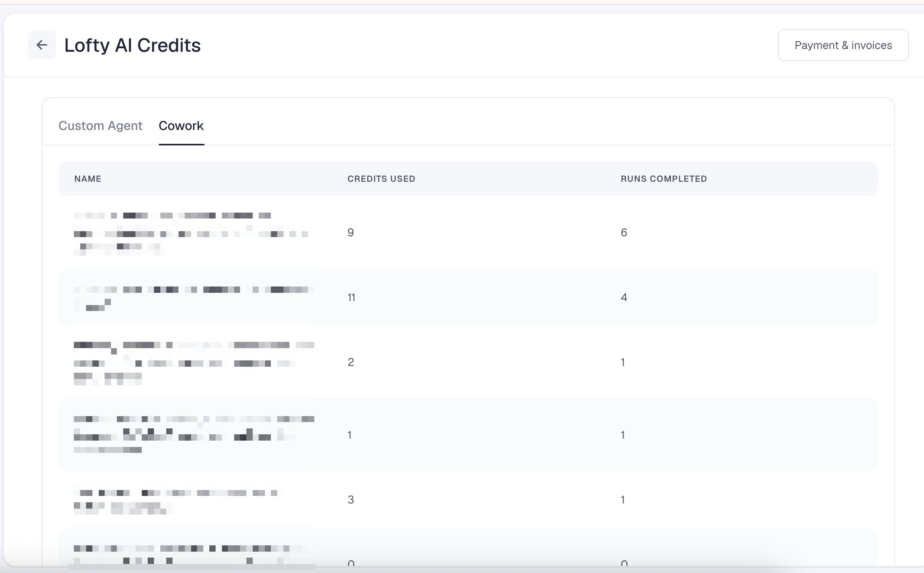The height and width of the screenshot is (573, 924).
Task: Open Payment & invoices
Action: (843, 45)
